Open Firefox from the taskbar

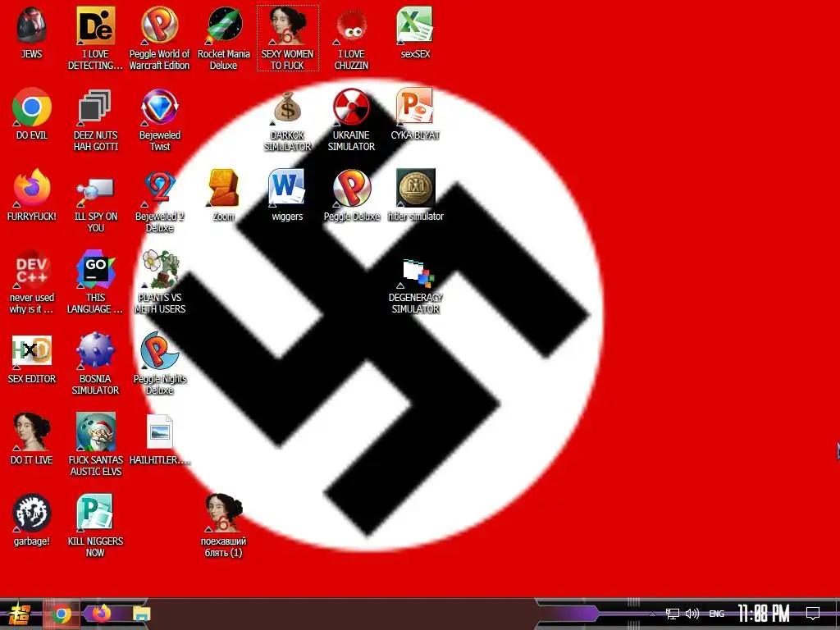(x=102, y=613)
